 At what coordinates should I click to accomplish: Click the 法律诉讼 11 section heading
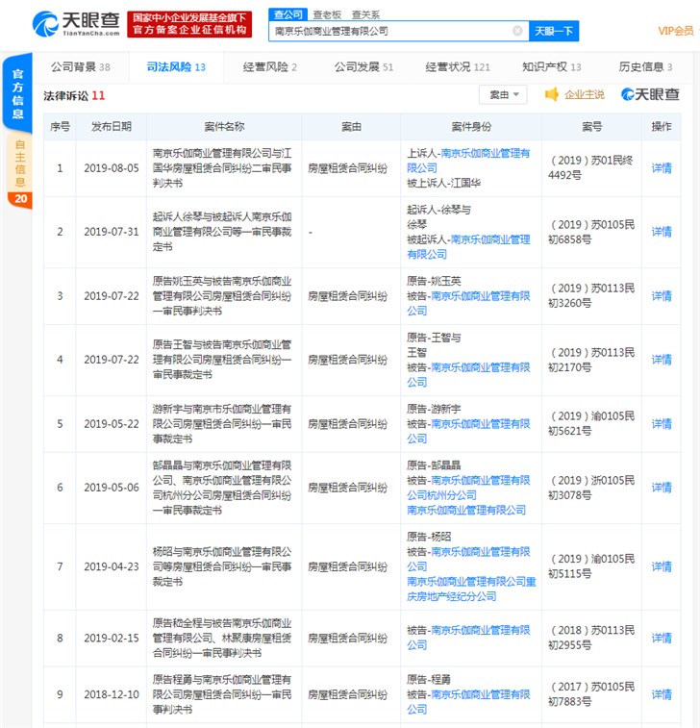74,95
